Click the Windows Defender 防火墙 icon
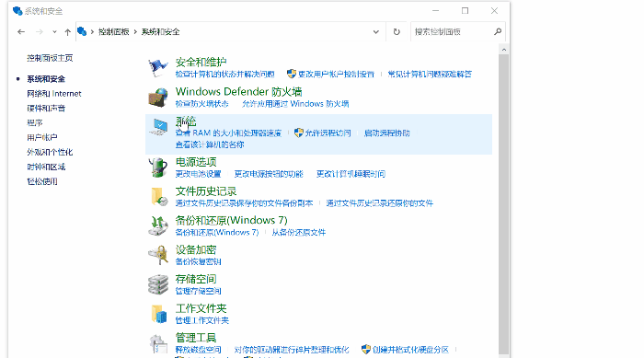The height and width of the screenshot is (358, 644). 158,98
